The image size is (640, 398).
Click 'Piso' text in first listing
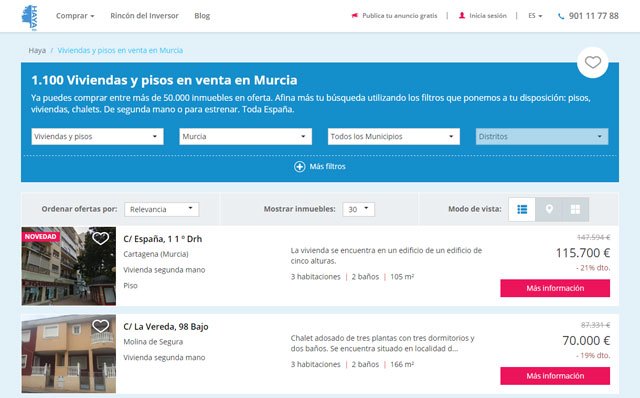click(131, 286)
